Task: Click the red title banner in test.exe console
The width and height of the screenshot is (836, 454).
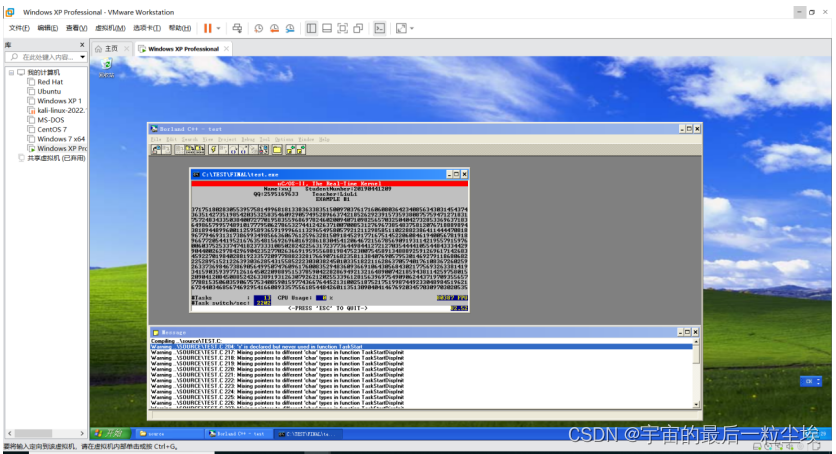Action: click(329, 183)
